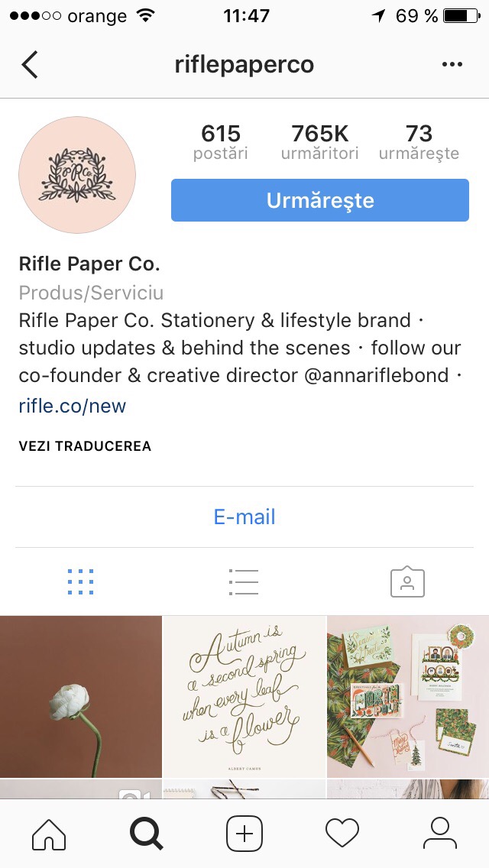Screen dimensions: 489x868
Task: Go back using the left arrow icon
Action: (x=30, y=65)
